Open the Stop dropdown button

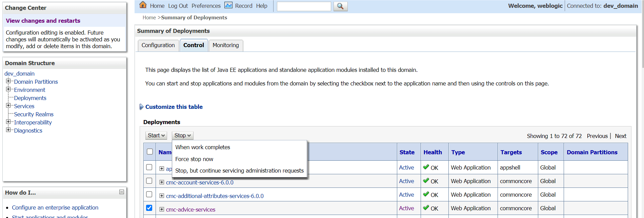click(x=182, y=135)
